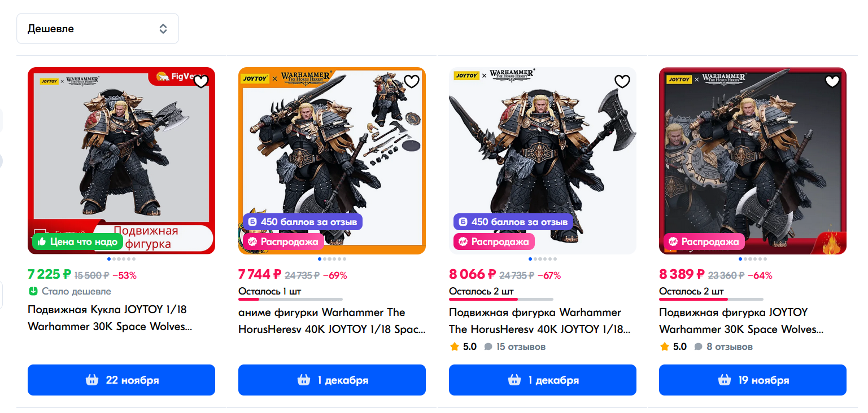
Task: Toggle heart on the 8 389 ₽ product
Action: coord(832,82)
